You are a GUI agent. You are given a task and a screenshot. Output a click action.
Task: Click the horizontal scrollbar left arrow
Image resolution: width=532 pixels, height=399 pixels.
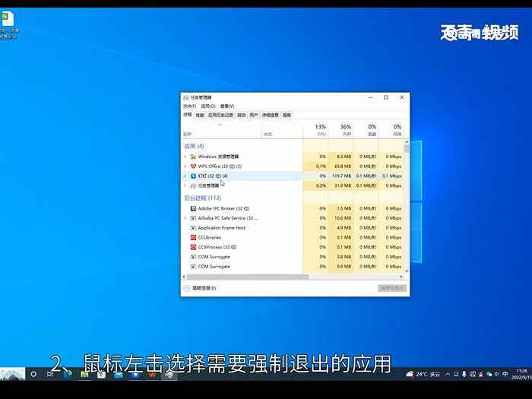(184, 277)
